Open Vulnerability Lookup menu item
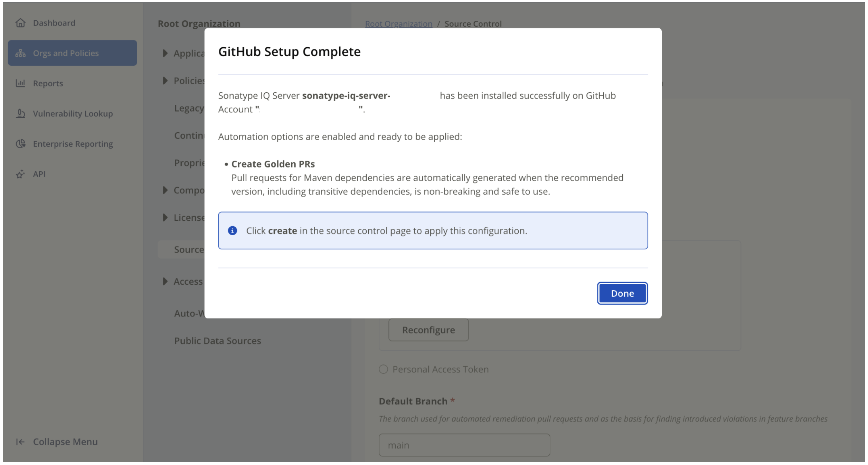 73,114
